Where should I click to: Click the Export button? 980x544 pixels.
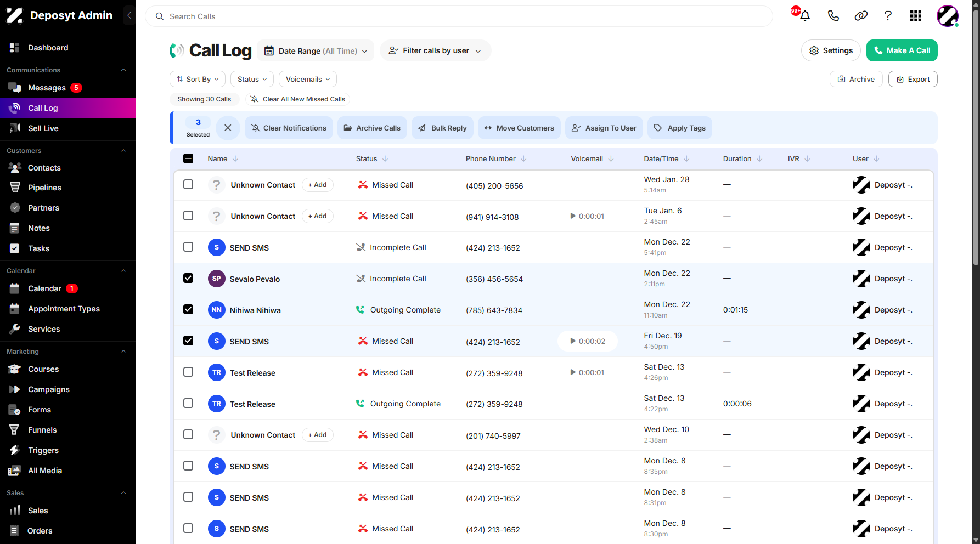tap(913, 79)
